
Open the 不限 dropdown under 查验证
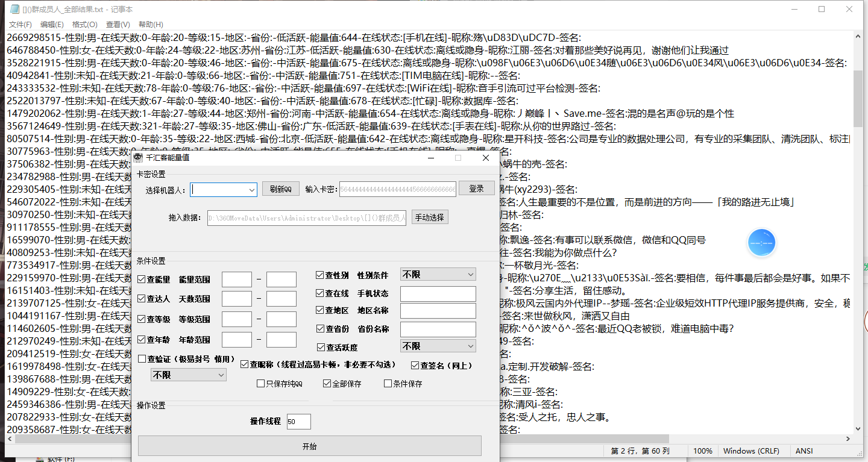pos(189,375)
